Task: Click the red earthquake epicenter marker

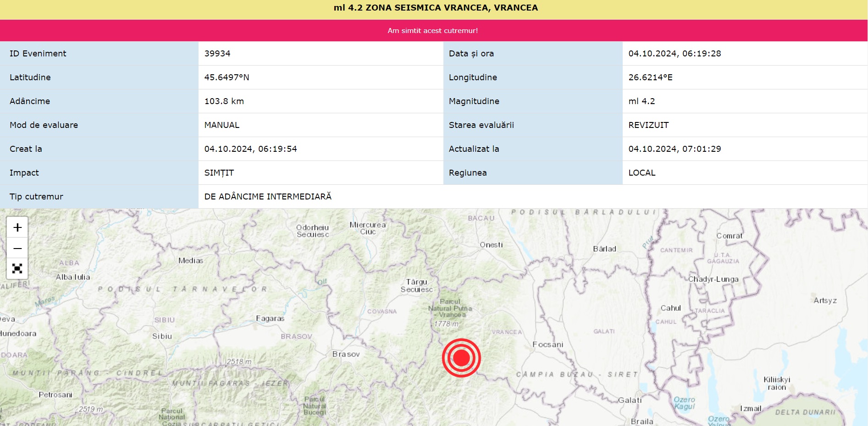Action: pyautogui.click(x=461, y=358)
